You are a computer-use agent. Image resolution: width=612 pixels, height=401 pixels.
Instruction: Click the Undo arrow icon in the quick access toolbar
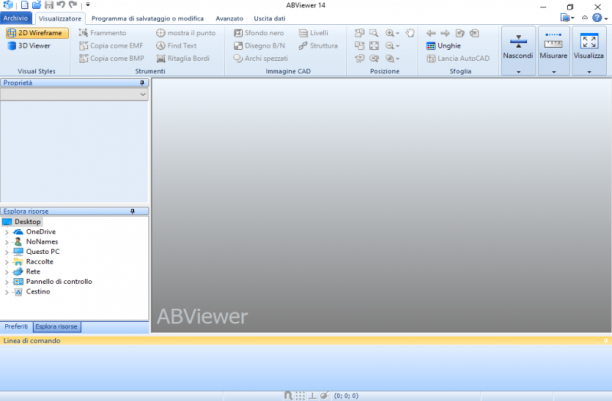click(60, 5)
